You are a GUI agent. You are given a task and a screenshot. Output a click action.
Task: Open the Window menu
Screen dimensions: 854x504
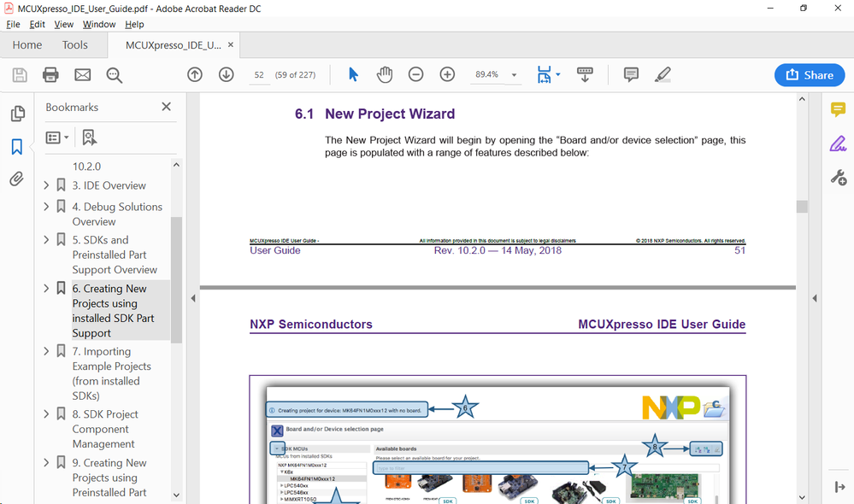[x=99, y=24]
